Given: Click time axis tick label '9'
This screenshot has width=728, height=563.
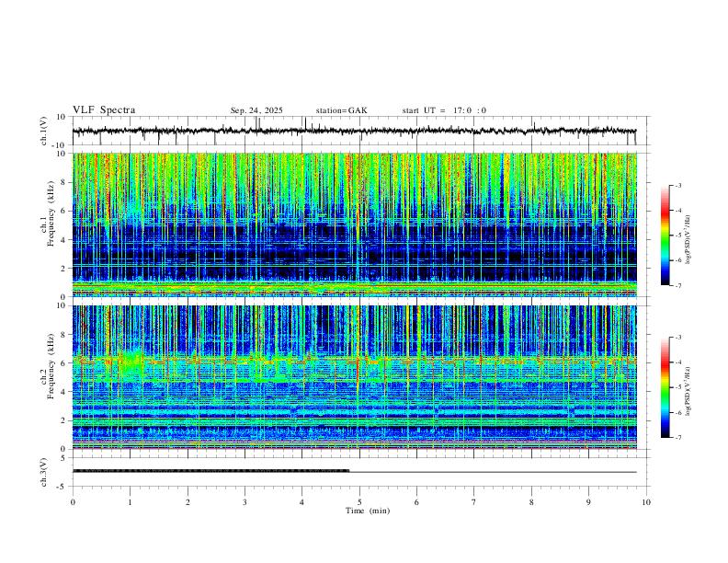Looking at the screenshot, I should pyautogui.click(x=588, y=502).
